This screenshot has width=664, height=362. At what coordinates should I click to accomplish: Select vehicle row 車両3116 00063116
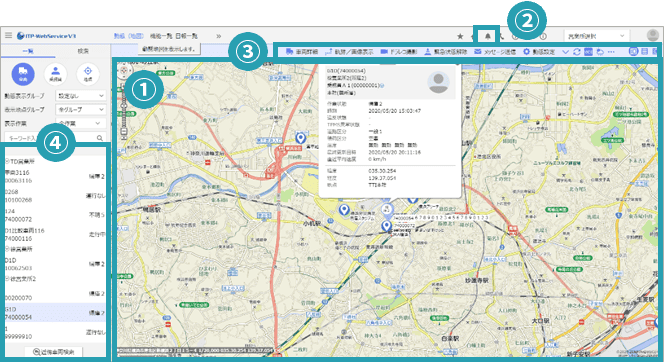click(55, 177)
